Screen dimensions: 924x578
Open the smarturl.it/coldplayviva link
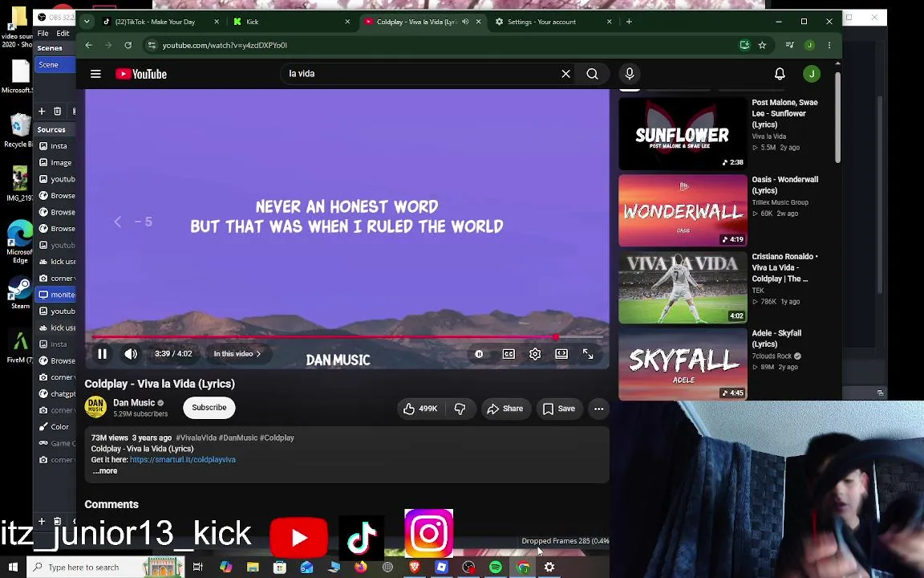coord(183,459)
